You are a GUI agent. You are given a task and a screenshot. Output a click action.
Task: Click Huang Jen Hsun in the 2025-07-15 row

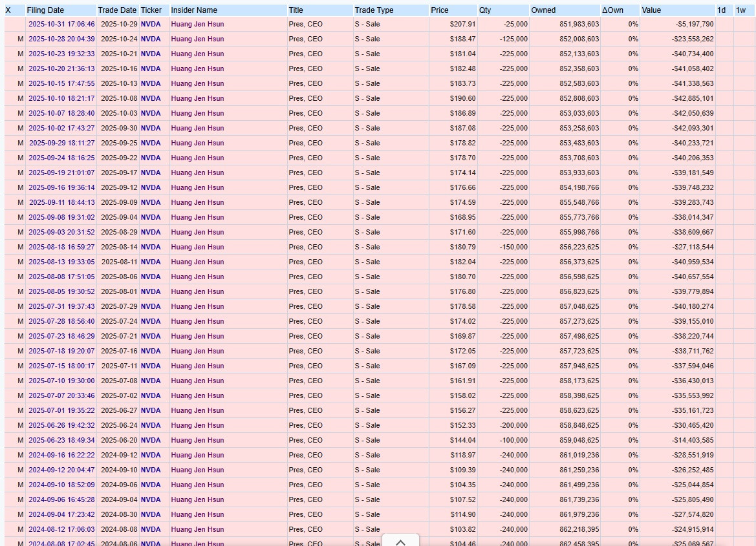(197, 366)
